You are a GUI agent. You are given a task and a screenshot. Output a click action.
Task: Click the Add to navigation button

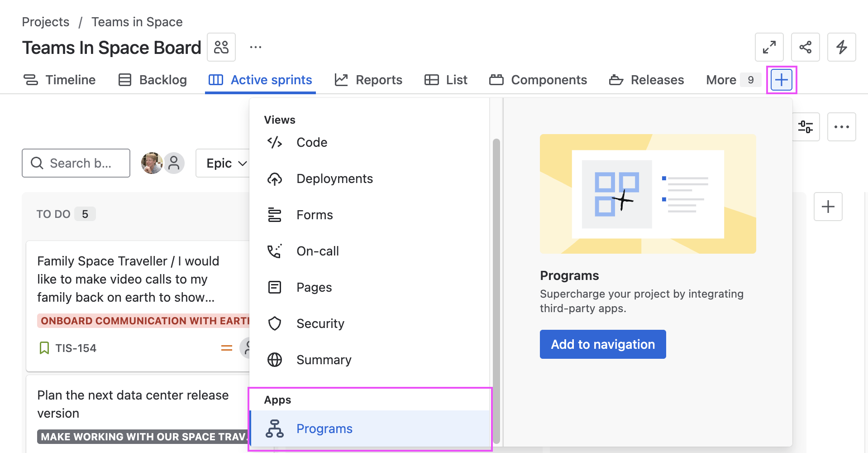(602, 344)
